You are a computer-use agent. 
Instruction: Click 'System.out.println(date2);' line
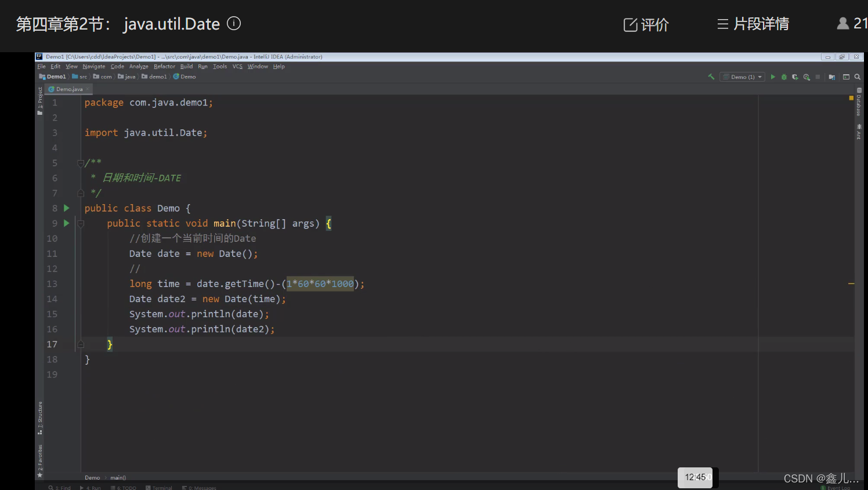point(202,329)
